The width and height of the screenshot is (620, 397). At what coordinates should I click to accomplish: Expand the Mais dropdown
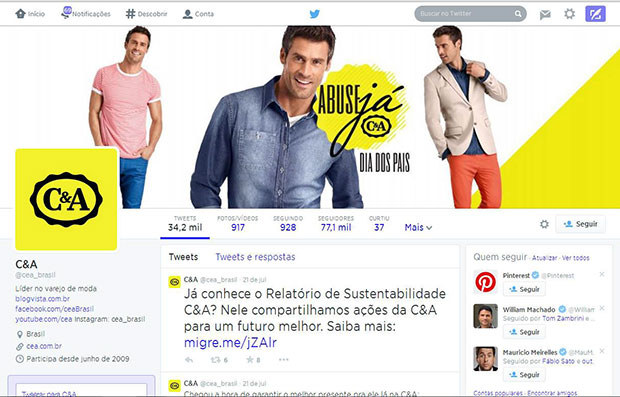[418, 227]
